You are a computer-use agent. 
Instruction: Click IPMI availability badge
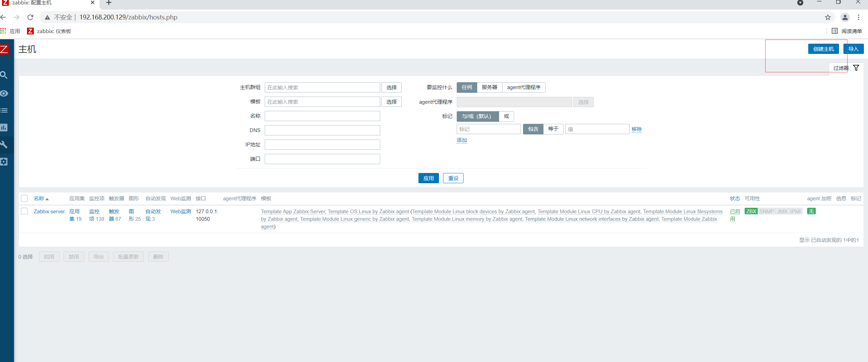(x=796, y=211)
